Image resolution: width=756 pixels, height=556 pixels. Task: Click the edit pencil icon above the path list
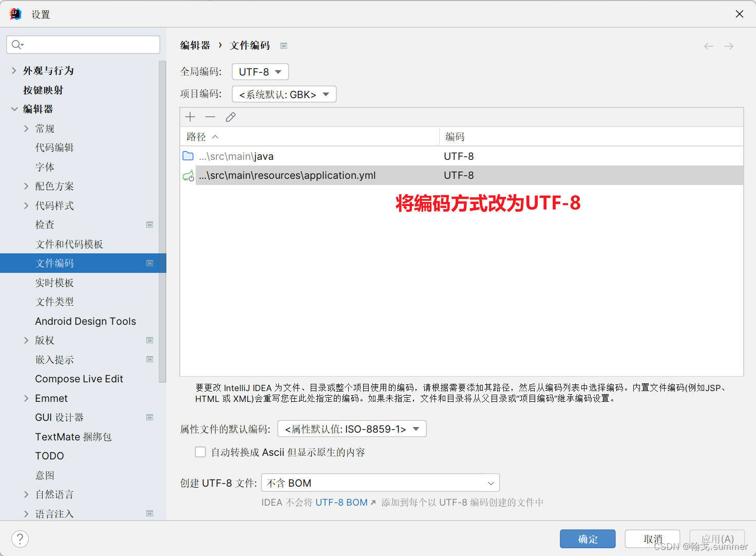(x=230, y=117)
